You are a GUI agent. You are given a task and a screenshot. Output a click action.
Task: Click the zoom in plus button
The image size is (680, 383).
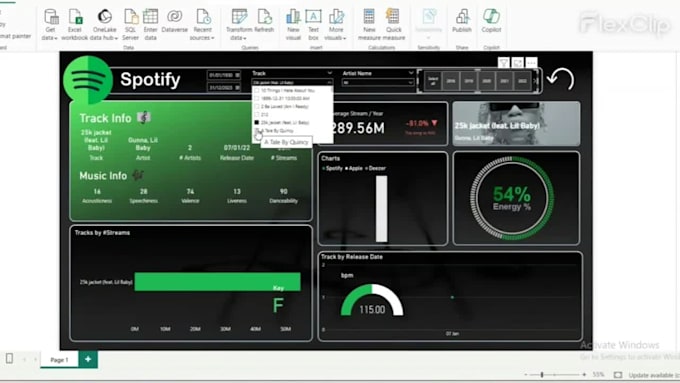pos(584,374)
